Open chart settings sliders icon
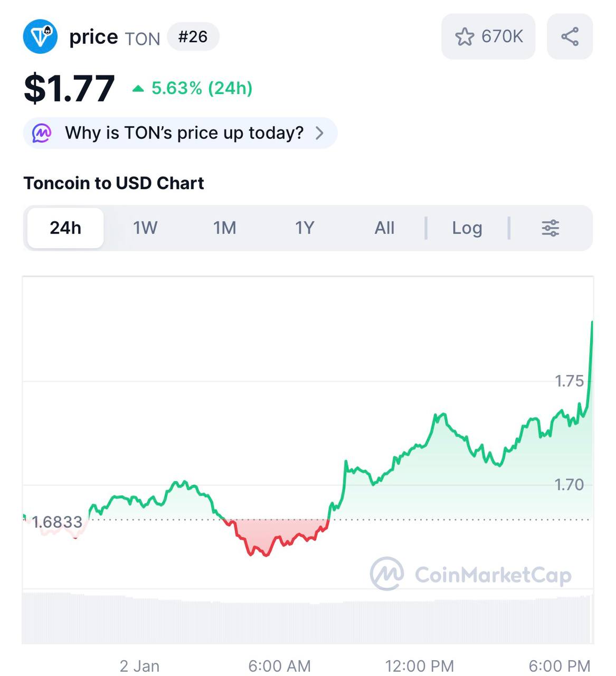616x676 pixels. pyautogui.click(x=550, y=228)
